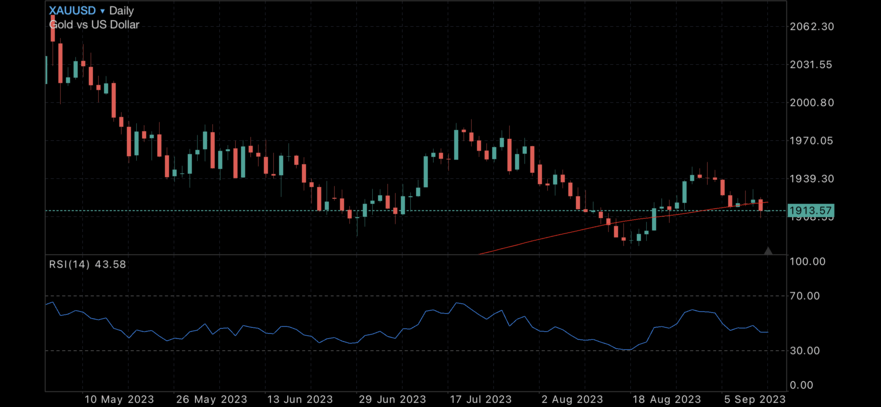Click the Gold vs US Dollar description
This screenshot has width=881, height=407.
pyautogui.click(x=94, y=25)
